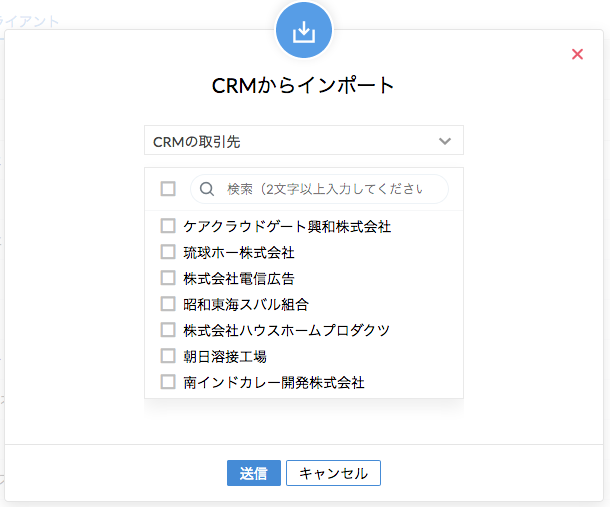
Task: Click the 琉球ホー株式会社 company name
Action: [x=239, y=253]
